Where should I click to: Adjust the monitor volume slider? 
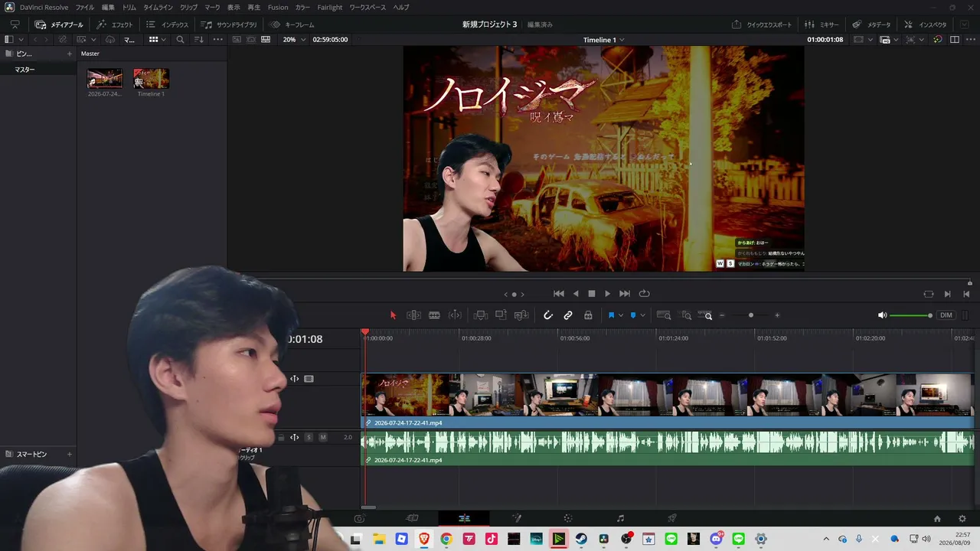(x=911, y=315)
